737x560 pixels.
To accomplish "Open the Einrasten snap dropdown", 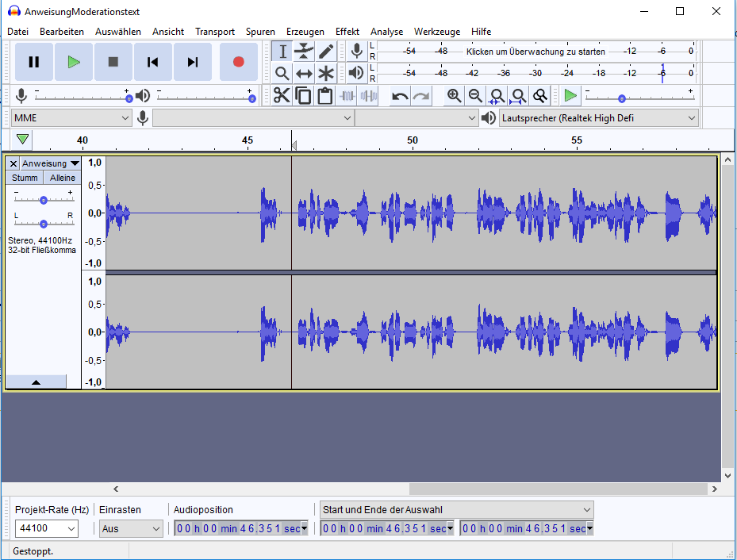I will click(131, 529).
